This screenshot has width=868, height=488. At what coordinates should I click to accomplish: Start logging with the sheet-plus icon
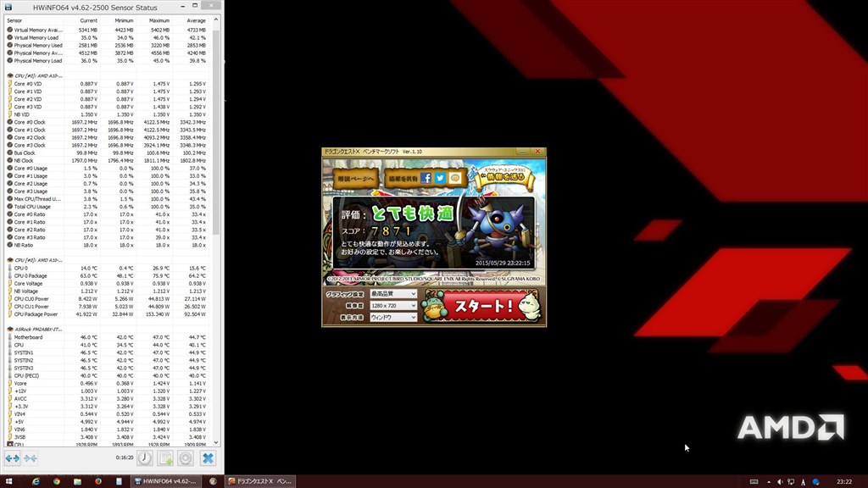tap(165, 458)
